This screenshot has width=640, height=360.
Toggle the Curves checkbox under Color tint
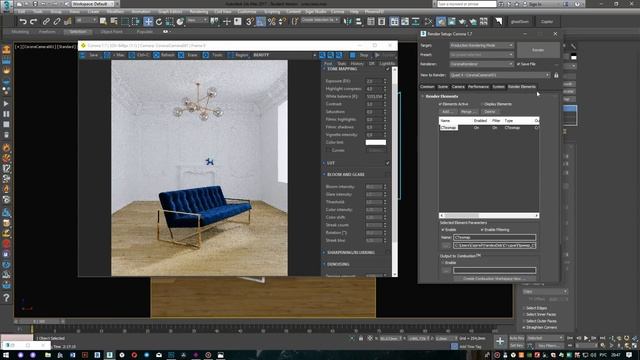[x=329, y=150]
